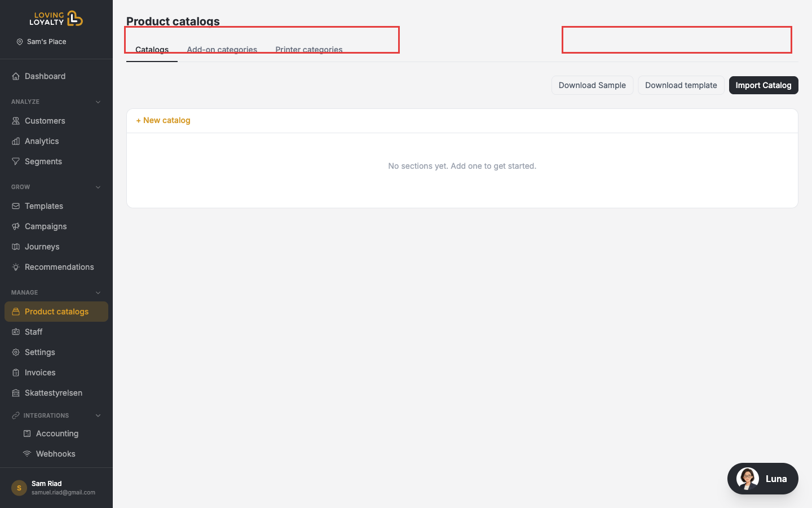812x508 pixels.
Task: Click the Customers people icon
Action: (16, 121)
